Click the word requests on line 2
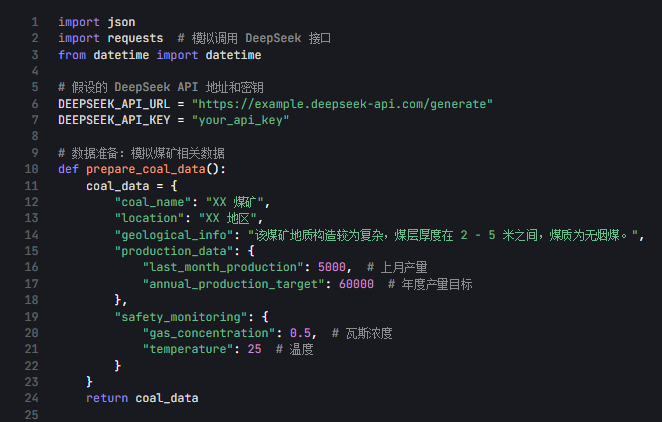 (x=135, y=38)
